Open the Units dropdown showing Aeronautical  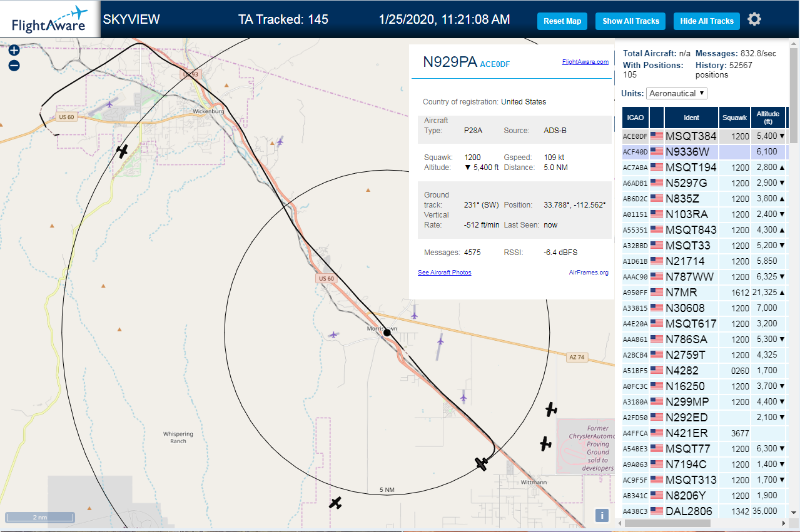pos(677,93)
